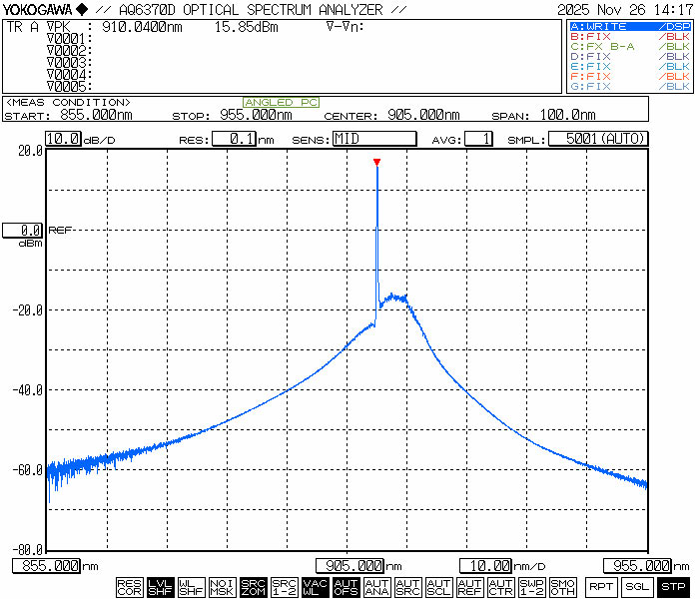Toggle the SRC ZOM indicator
This screenshot has width=700, height=599.
253,587
